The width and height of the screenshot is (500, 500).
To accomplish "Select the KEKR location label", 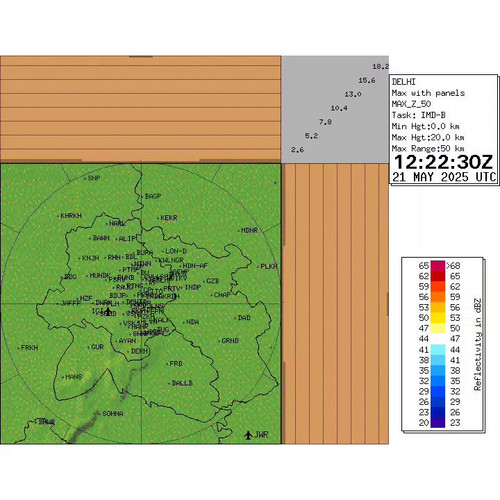I will coord(169,218).
